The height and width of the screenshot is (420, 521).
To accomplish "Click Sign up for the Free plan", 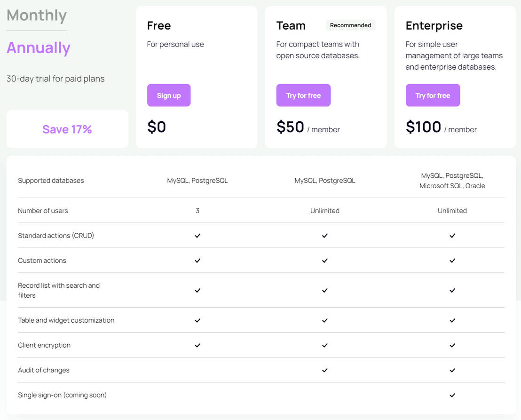I will point(169,95).
